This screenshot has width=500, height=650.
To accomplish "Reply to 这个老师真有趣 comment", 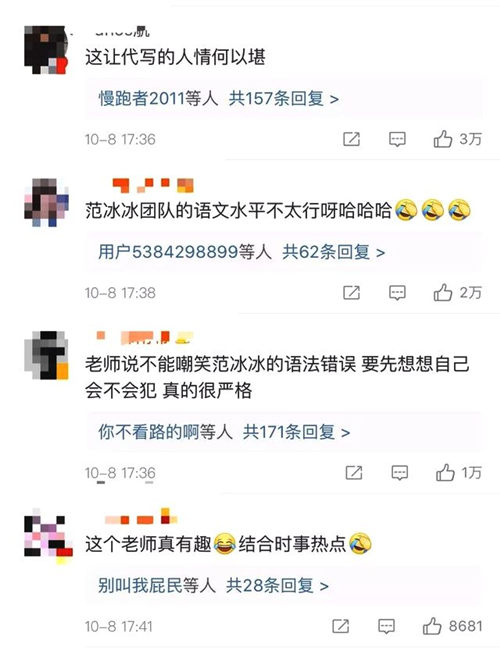I will (x=386, y=626).
